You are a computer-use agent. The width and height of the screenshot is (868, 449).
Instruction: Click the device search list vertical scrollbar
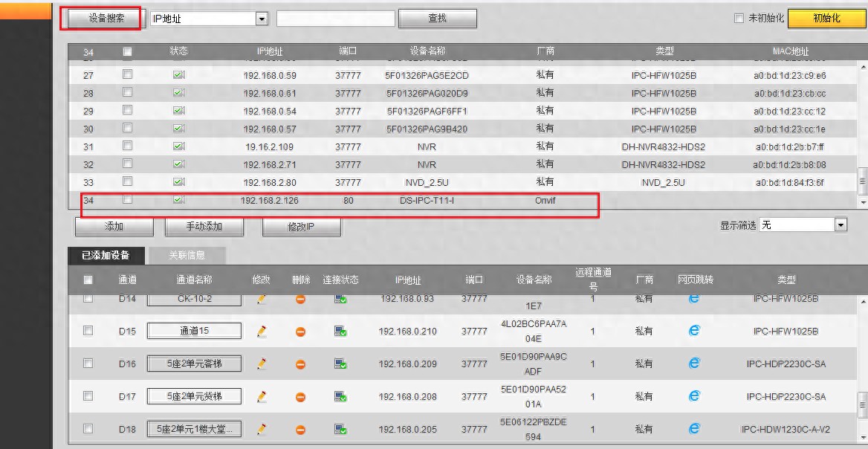tap(862, 126)
